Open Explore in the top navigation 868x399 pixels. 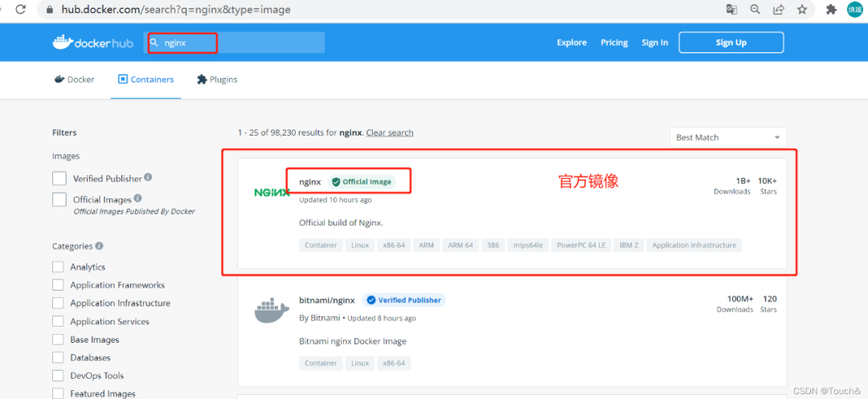tap(572, 43)
